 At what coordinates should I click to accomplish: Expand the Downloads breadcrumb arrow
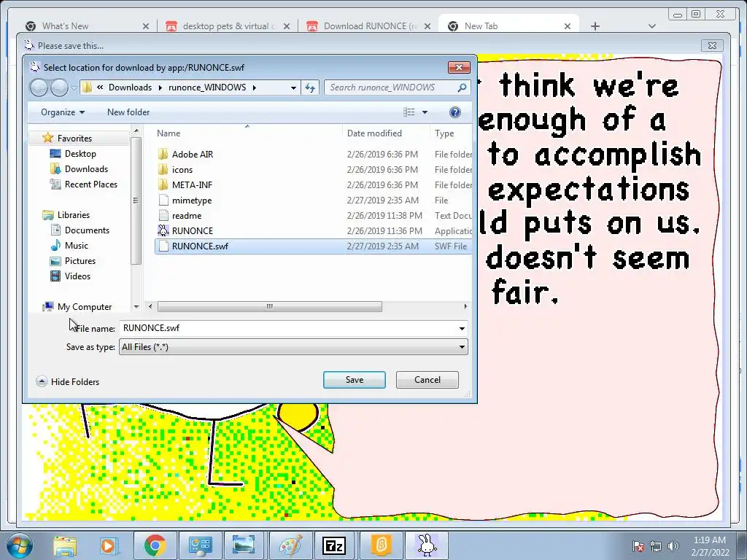click(160, 87)
